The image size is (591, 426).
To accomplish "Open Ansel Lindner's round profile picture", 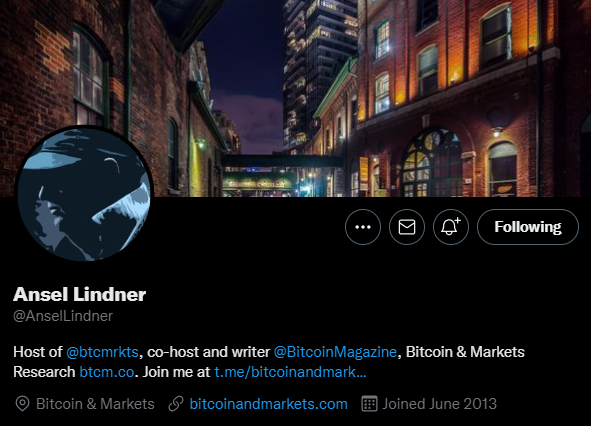I will point(84,194).
